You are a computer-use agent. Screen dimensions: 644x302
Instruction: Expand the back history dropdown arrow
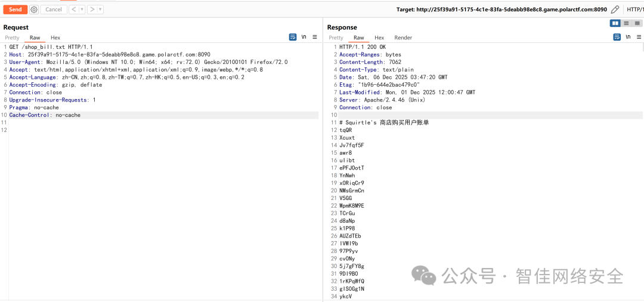(82, 10)
